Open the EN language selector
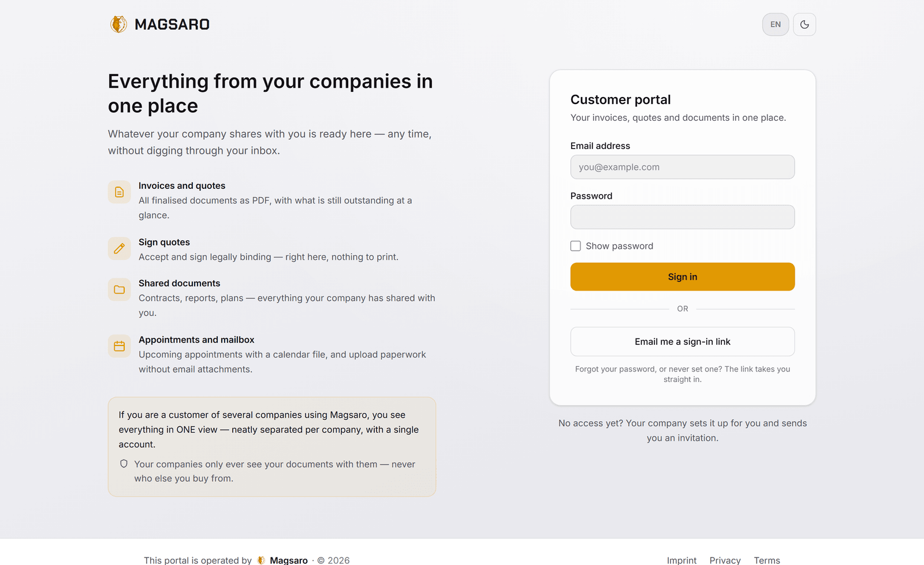Image resolution: width=924 pixels, height=565 pixels. coord(776,24)
